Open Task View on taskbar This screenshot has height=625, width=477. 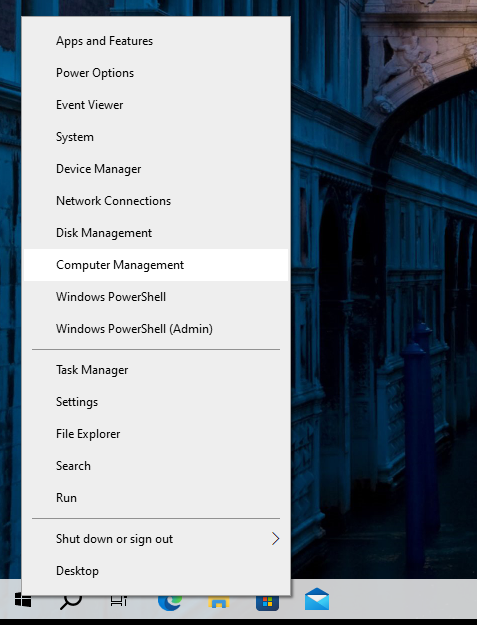pos(119,599)
